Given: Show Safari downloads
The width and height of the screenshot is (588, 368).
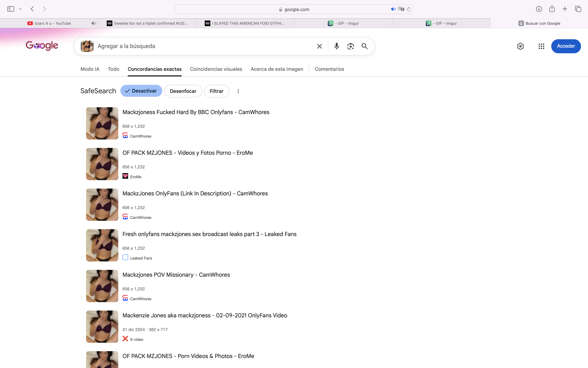Looking at the screenshot, I should [539, 9].
